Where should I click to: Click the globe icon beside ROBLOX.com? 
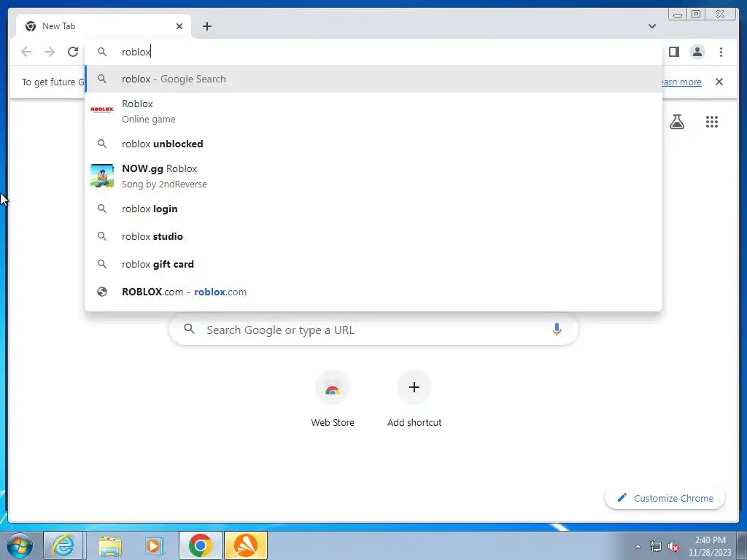pyautogui.click(x=102, y=292)
